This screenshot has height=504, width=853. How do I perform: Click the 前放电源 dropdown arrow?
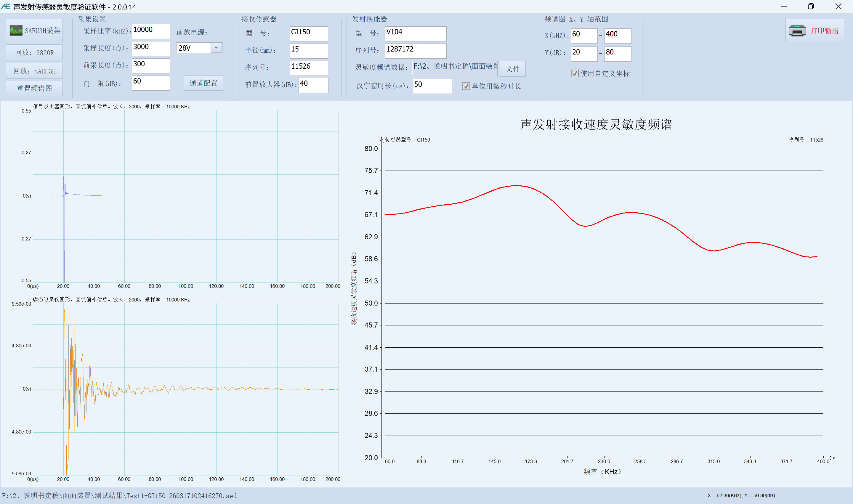(216, 48)
